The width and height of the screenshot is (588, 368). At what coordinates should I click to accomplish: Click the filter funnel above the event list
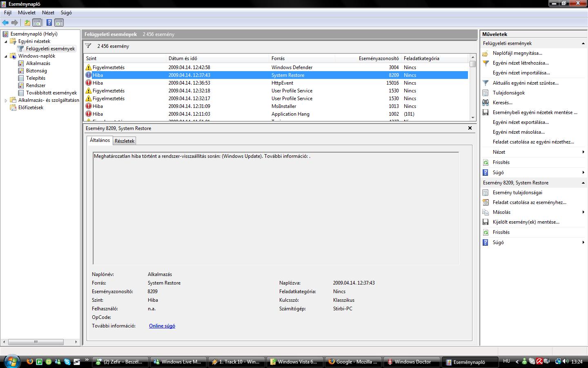point(88,46)
